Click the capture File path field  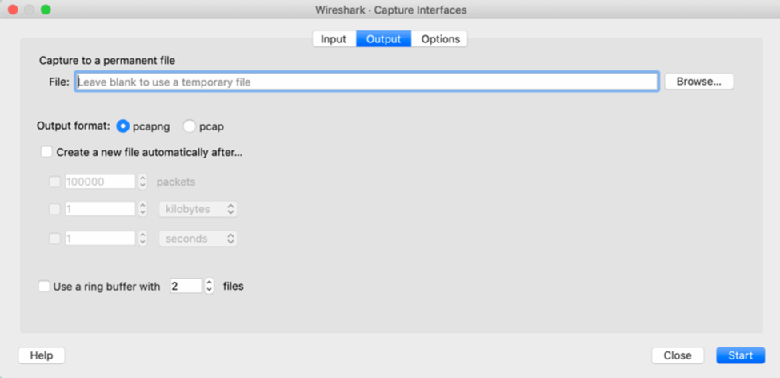[x=367, y=82]
